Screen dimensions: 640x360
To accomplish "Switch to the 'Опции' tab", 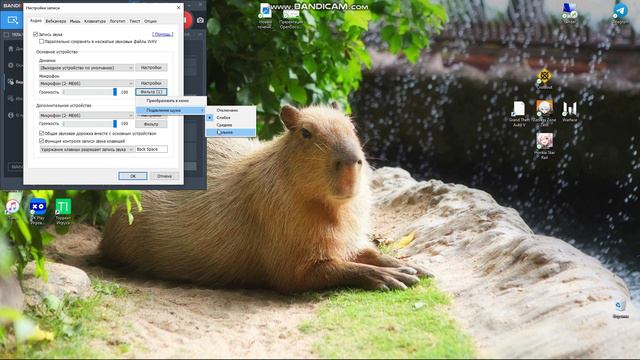I will pyautogui.click(x=150, y=21).
